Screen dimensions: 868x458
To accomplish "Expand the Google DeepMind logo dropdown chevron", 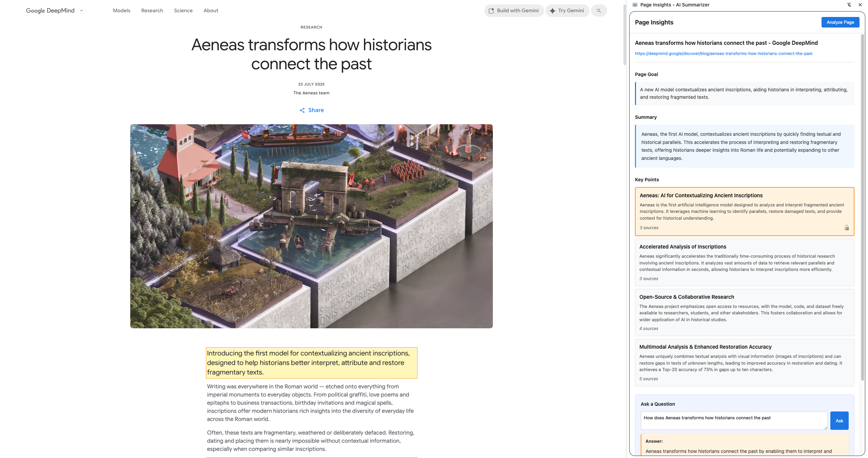I will [x=81, y=11].
